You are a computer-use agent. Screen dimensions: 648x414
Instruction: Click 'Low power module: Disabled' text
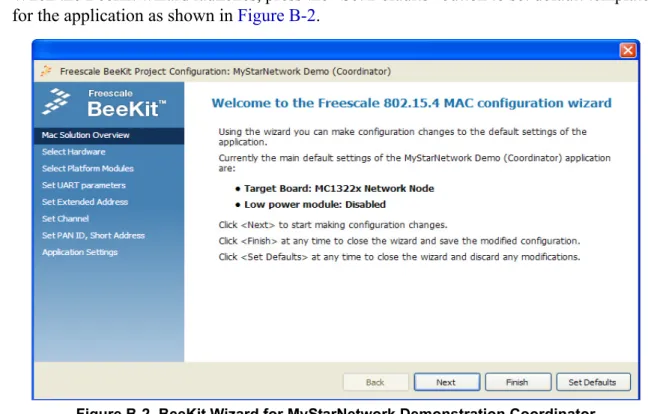315,205
